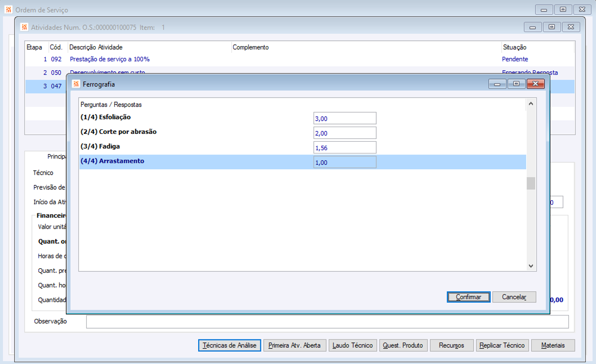The image size is (596, 364).
Task: Edit the Corte por abrasão value field
Action: (x=345, y=133)
